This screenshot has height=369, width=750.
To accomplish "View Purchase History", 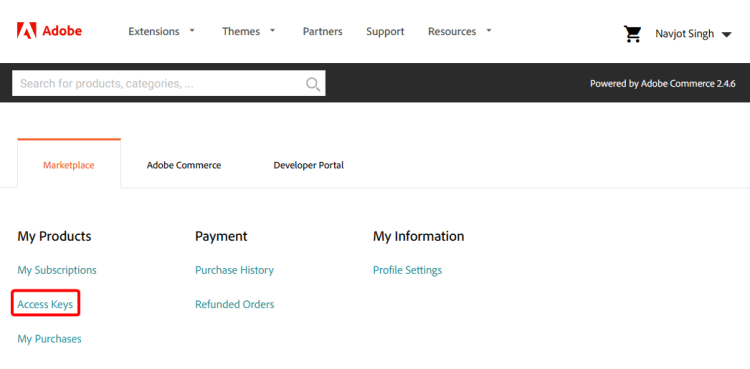I will 234,270.
